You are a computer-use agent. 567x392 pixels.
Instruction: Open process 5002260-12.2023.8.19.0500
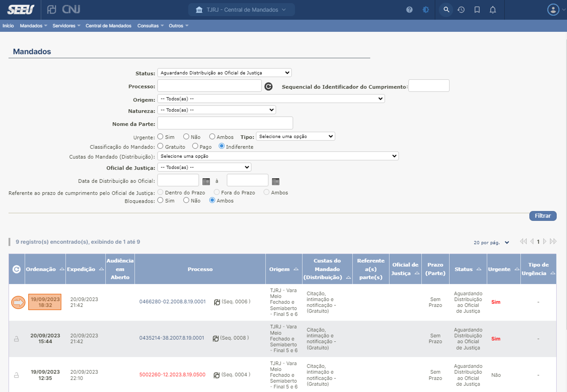(x=172, y=375)
